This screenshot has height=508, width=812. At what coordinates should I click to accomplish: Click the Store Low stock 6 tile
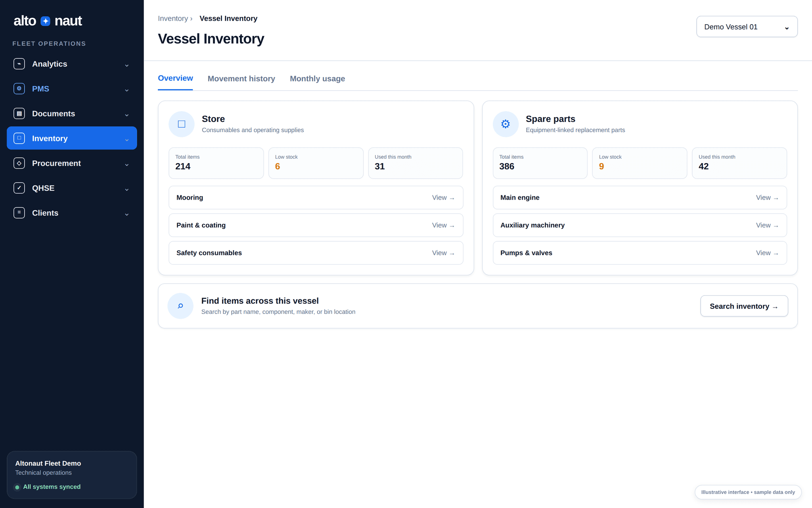pos(316,163)
